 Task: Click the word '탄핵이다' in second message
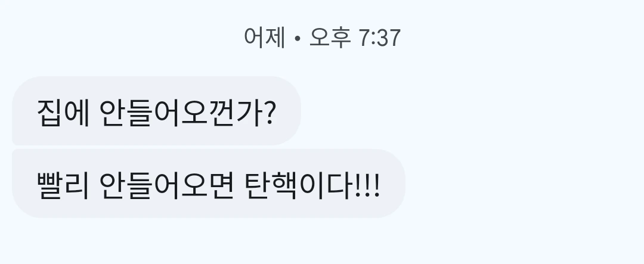click(x=299, y=185)
